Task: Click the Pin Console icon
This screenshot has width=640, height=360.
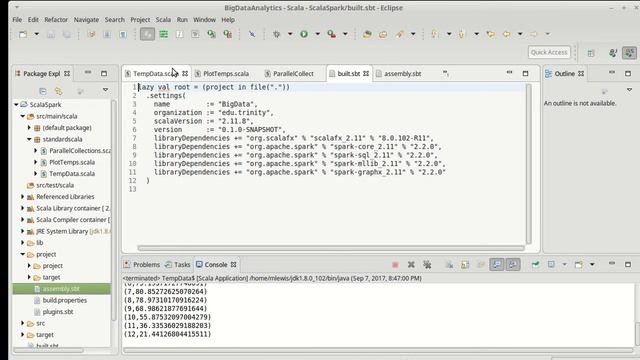Action: (535, 265)
